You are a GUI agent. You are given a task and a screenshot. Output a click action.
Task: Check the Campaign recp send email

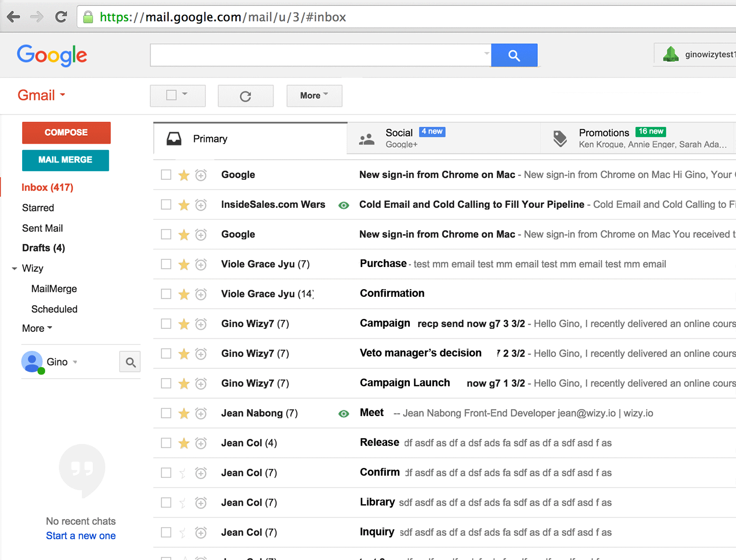coord(166,324)
